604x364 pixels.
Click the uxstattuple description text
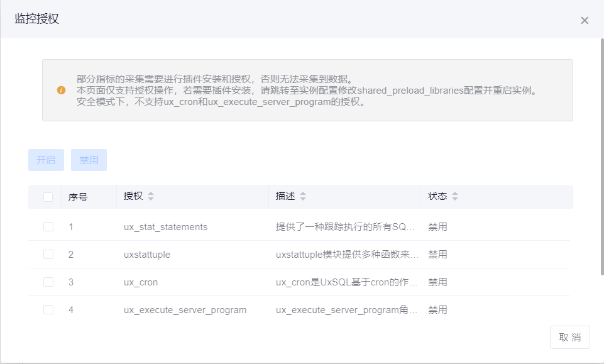pos(347,255)
